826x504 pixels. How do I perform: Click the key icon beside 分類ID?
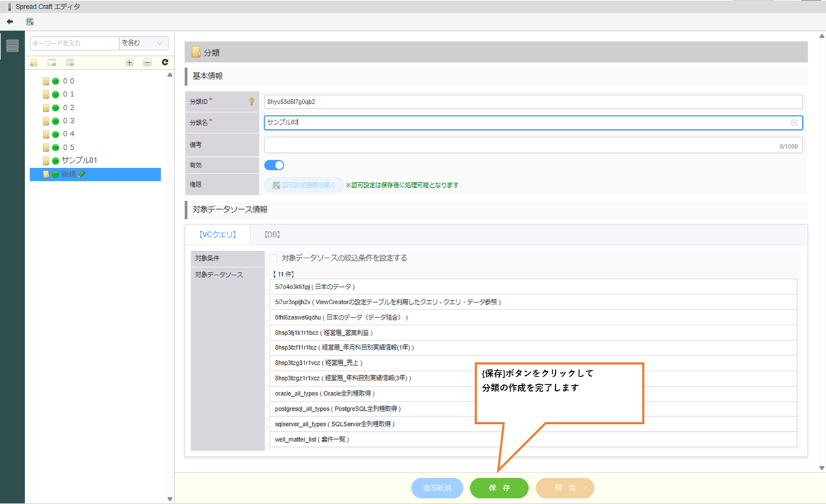click(251, 102)
